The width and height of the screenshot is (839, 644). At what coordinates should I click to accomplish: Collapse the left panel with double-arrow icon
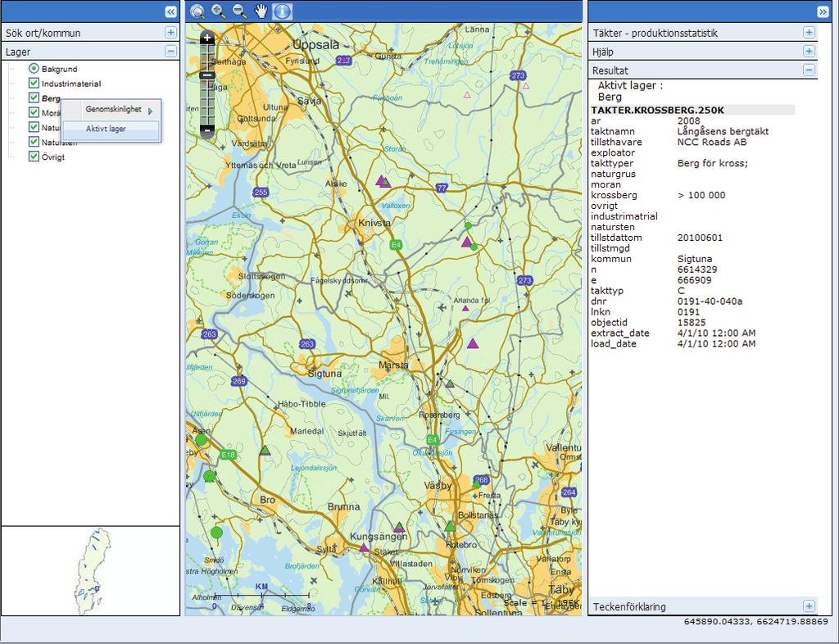(170, 11)
